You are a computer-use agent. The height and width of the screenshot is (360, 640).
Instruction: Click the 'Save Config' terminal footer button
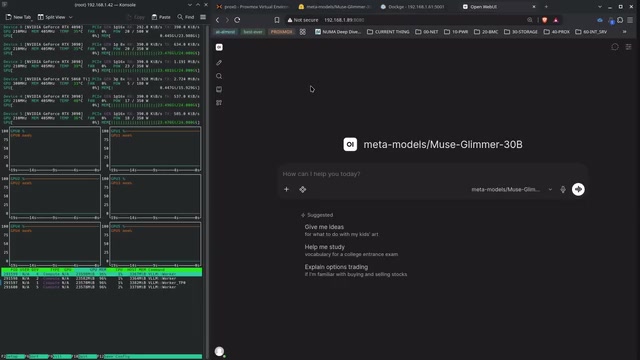(153, 357)
